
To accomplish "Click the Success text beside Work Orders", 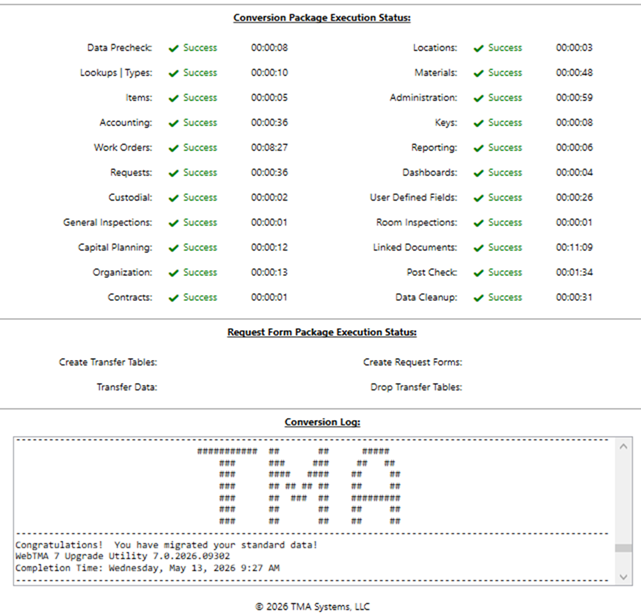I will 200,148.
